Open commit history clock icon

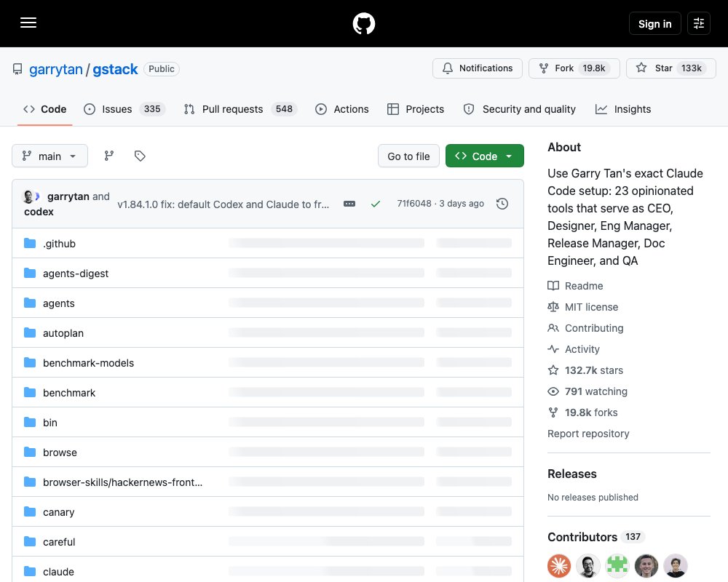coord(502,204)
